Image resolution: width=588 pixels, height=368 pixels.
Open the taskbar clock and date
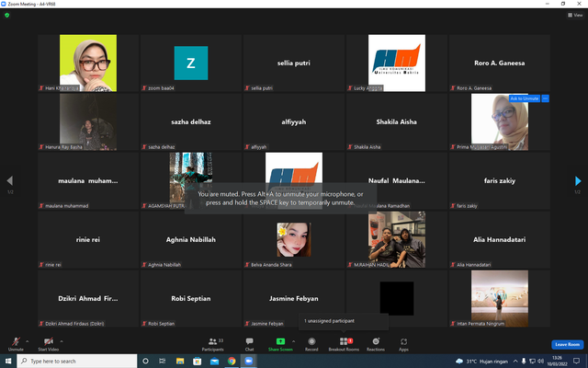[x=557, y=361]
